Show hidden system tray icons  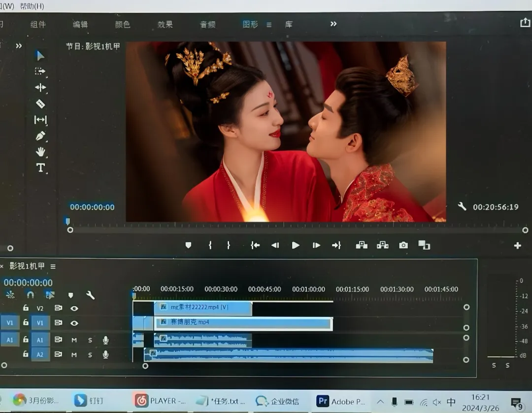[380, 401]
